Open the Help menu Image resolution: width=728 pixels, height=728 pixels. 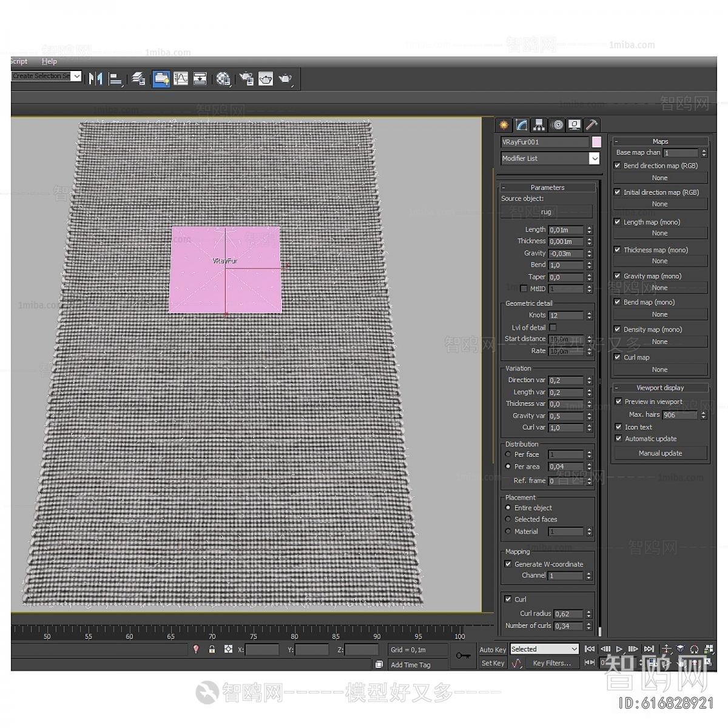49,61
